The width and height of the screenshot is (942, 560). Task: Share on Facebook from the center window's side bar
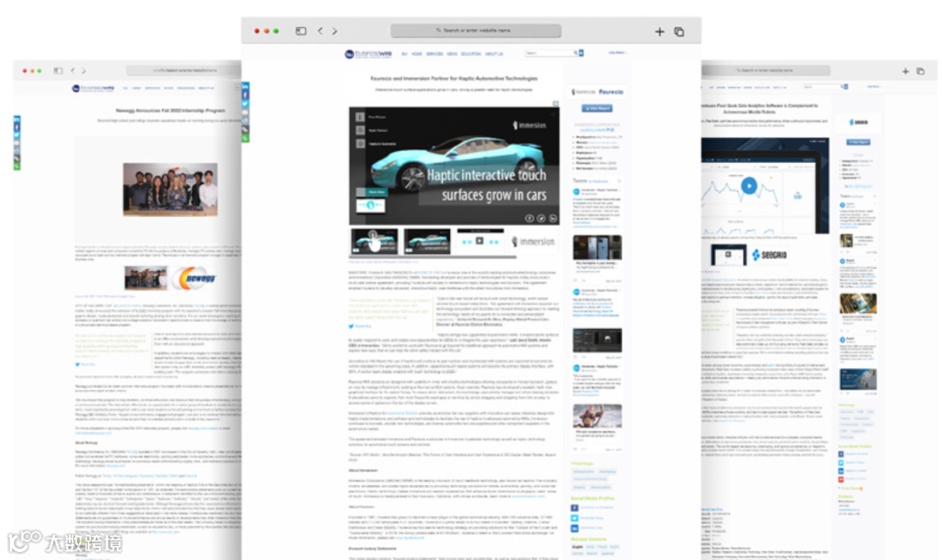point(245,95)
